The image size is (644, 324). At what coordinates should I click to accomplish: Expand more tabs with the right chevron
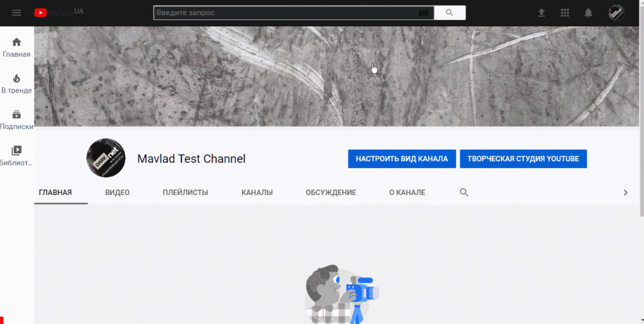(x=625, y=193)
